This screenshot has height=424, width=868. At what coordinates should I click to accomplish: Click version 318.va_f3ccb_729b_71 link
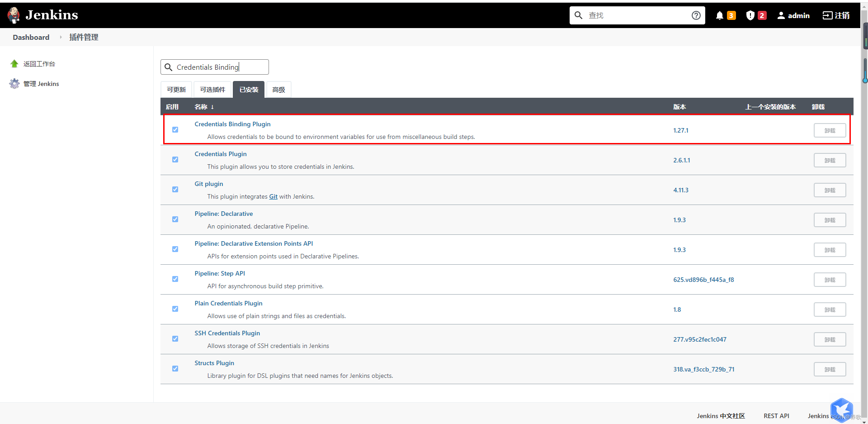[x=704, y=369]
